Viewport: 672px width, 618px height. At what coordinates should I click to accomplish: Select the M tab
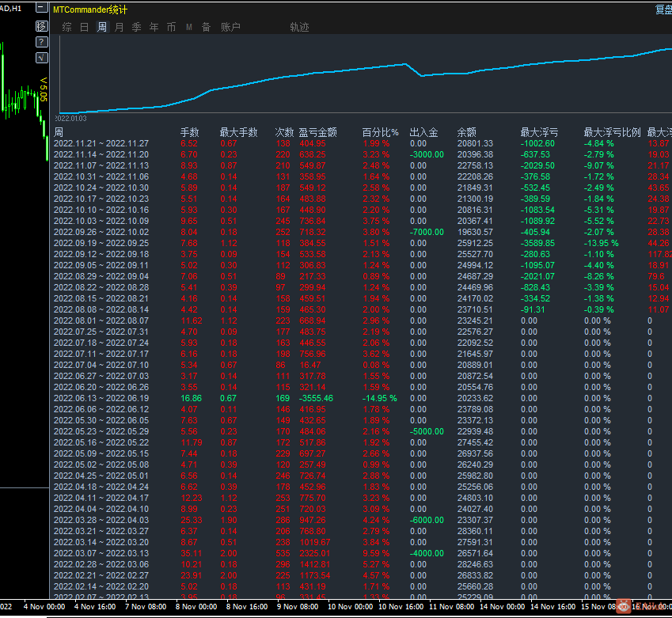point(189,28)
